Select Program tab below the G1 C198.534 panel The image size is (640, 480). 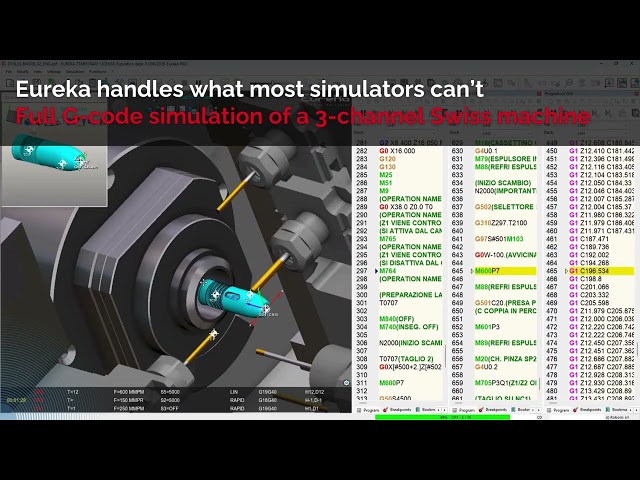(x=558, y=410)
